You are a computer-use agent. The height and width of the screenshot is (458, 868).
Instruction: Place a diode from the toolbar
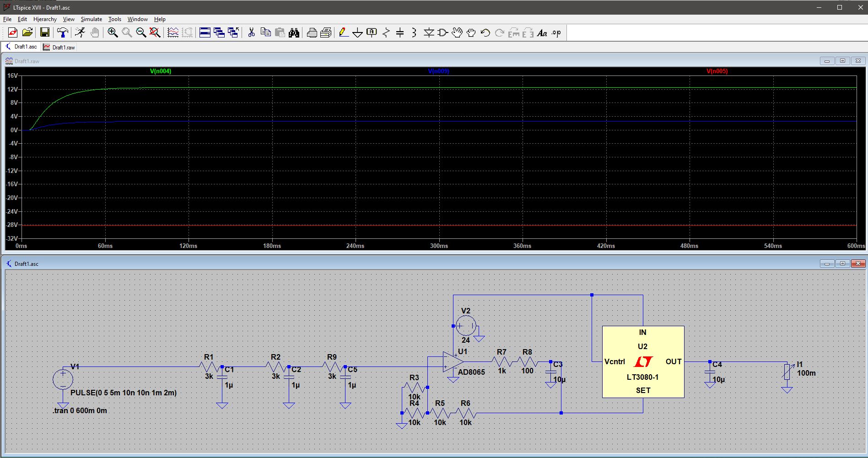click(x=429, y=32)
